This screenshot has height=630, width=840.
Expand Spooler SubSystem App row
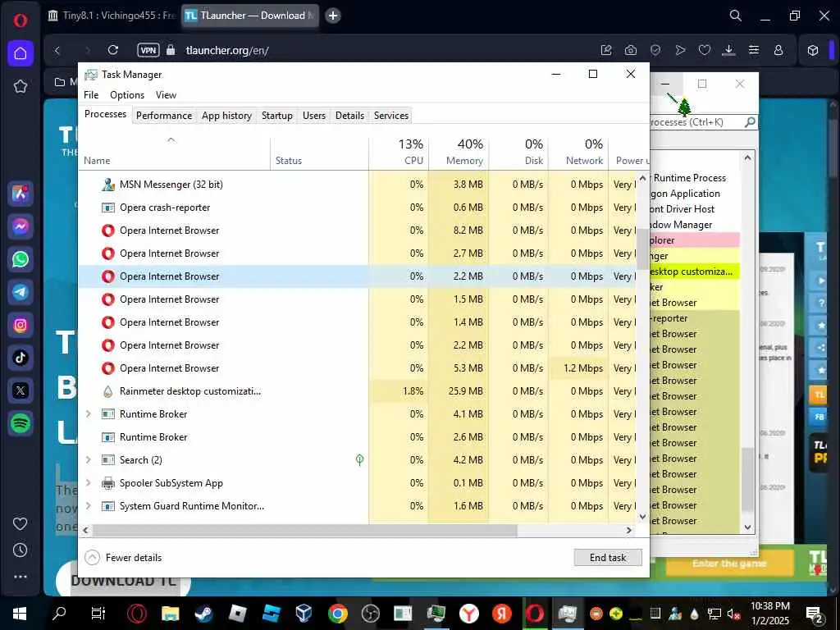89,483
